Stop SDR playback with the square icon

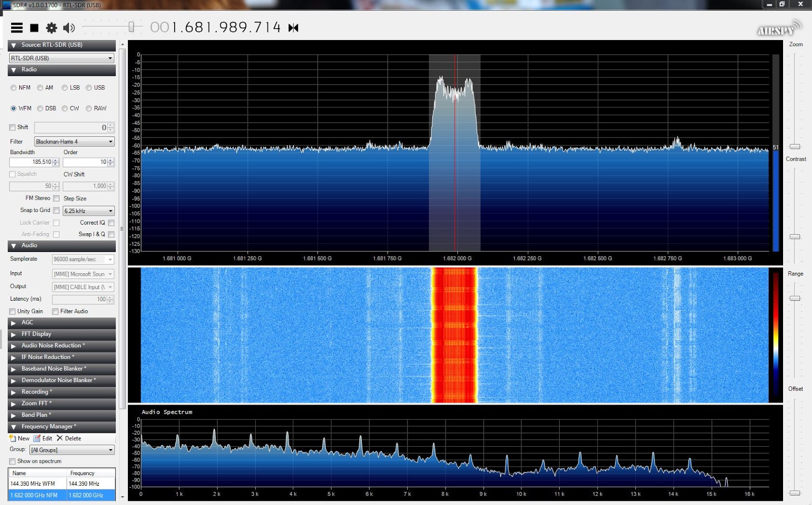click(35, 28)
